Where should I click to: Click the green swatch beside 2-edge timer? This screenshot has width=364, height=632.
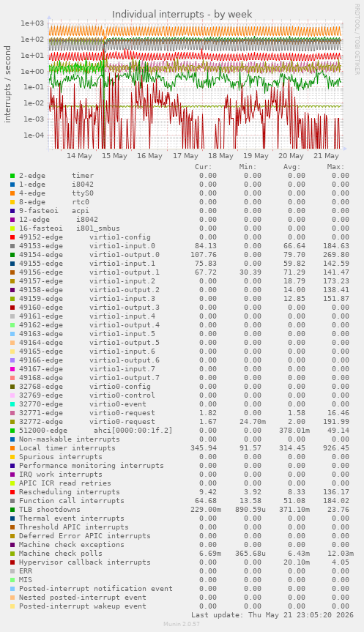point(12,176)
